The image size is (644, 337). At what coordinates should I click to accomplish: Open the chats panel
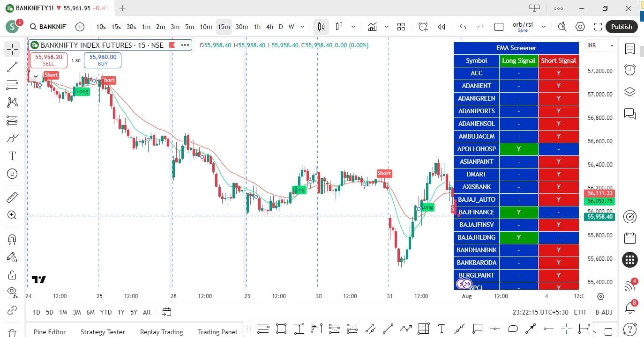pos(630,113)
